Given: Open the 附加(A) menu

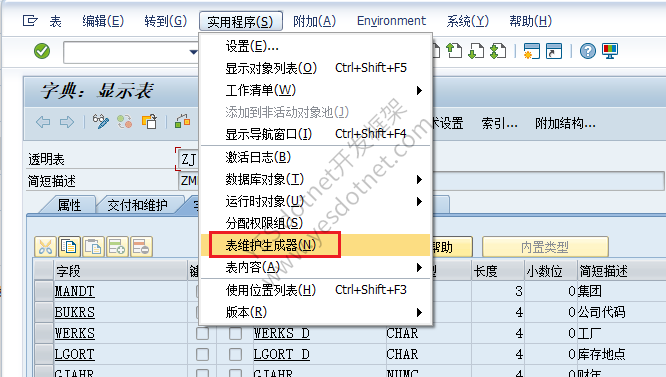Looking at the screenshot, I should click(x=314, y=21).
